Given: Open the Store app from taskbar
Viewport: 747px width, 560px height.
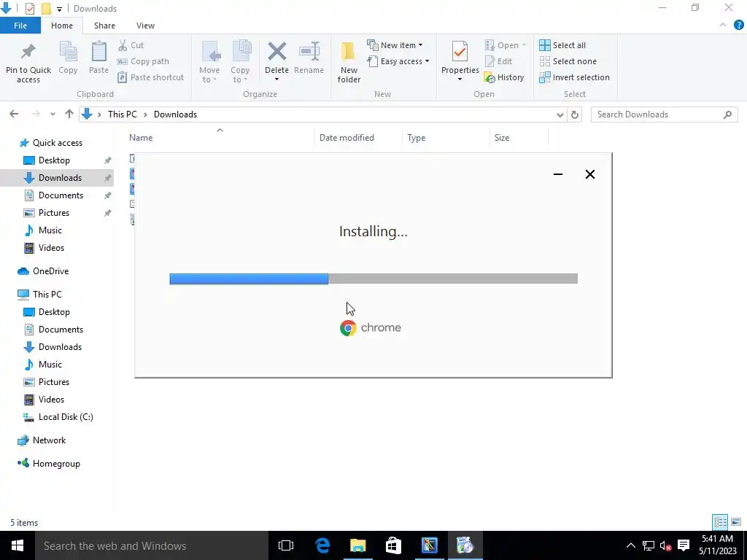Looking at the screenshot, I should tap(393, 545).
